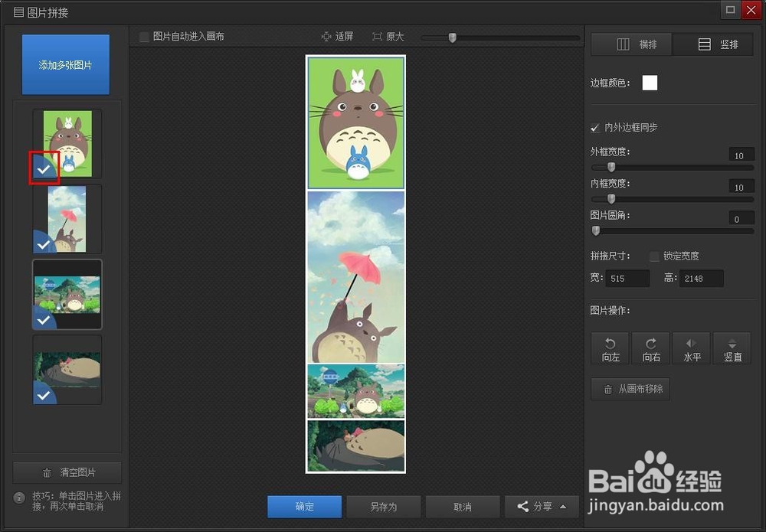766x532 pixels.
Task: Enable 锁定宽度 checkbox
Action: [x=654, y=256]
